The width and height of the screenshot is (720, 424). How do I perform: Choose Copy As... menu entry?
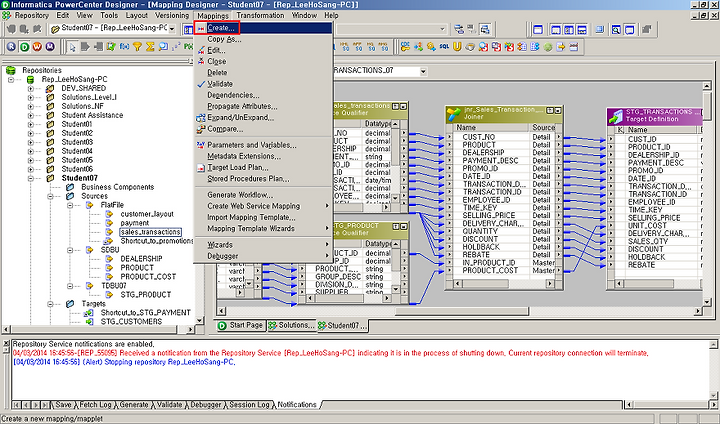coord(264,40)
